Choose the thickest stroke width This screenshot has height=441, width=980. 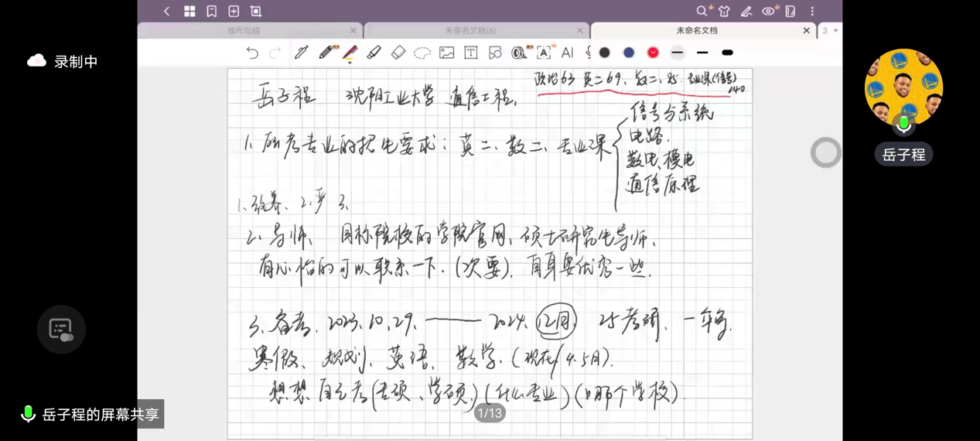coord(727,53)
